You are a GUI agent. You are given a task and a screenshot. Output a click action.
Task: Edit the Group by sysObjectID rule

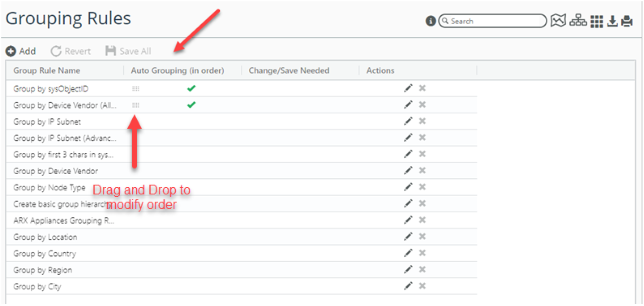[408, 88]
